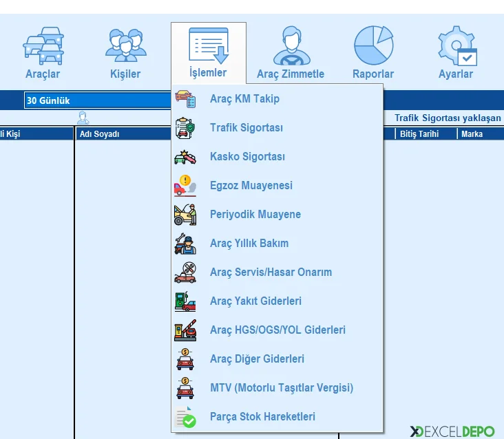
Task: Click the Araç Yakıt Giderleri fuel pump icon
Action: (x=185, y=301)
